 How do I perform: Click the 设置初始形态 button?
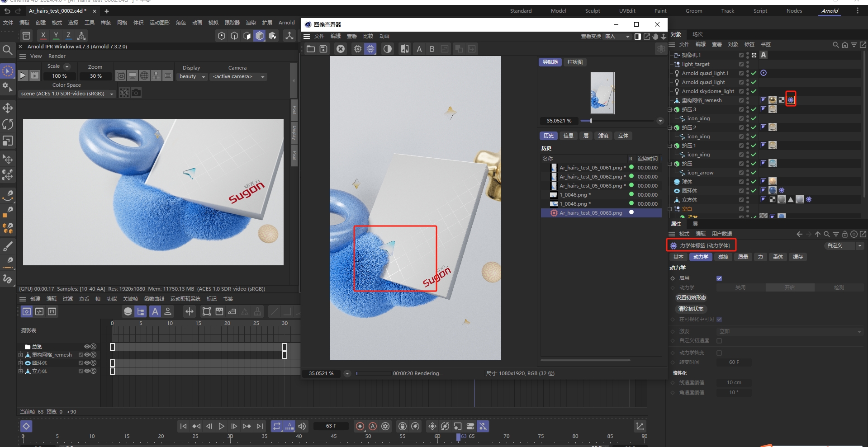(x=691, y=297)
